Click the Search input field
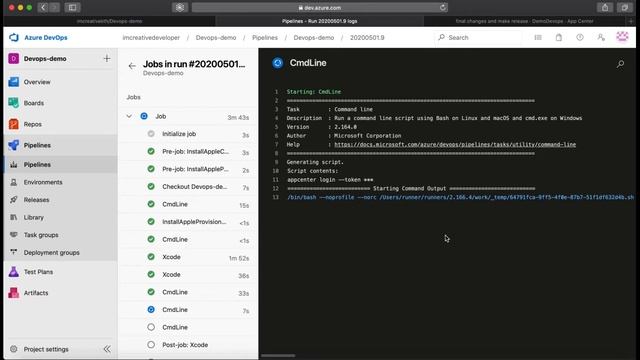This screenshot has height=360, width=640. pyautogui.click(x=478, y=38)
